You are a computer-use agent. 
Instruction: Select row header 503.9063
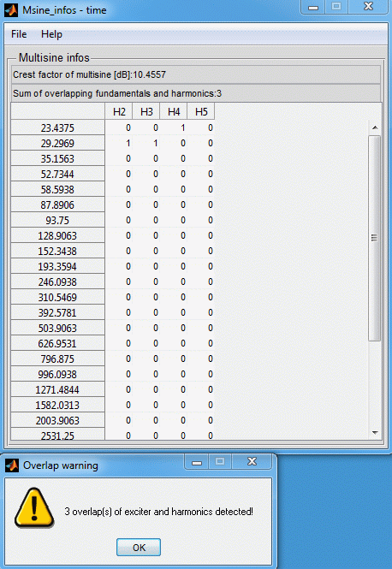click(x=57, y=328)
